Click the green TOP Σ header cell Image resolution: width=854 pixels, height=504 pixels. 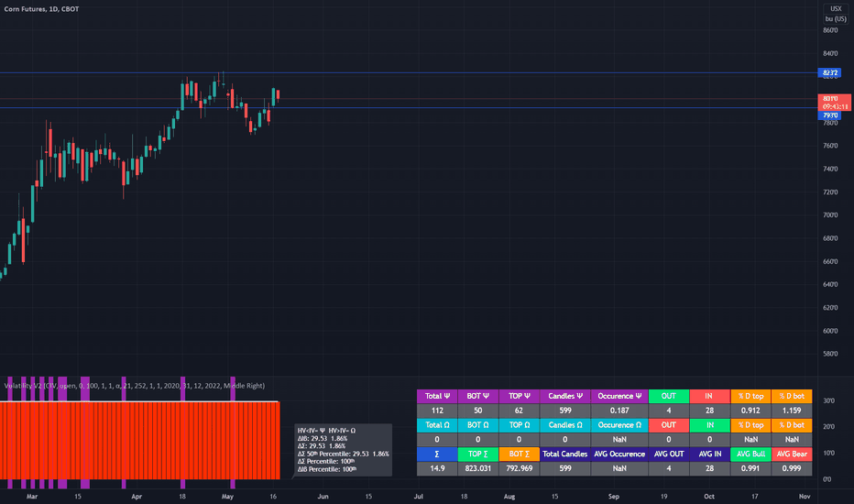pos(478,454)
